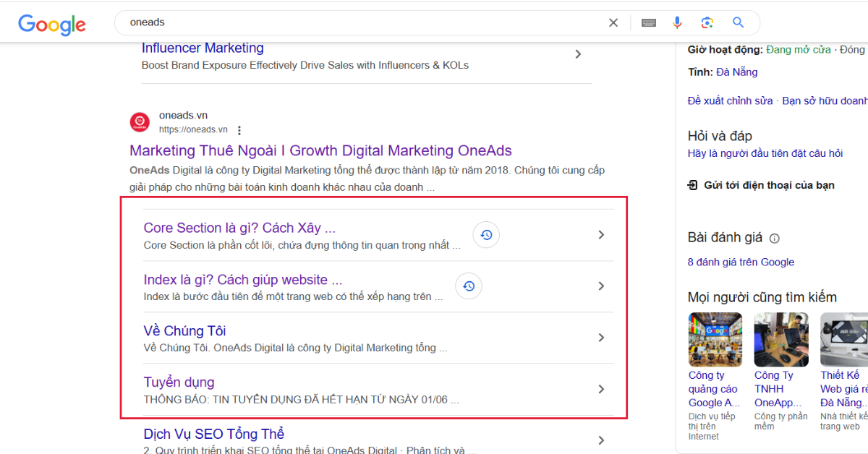Open the three-dot menu beside oneads.vn URL
Image resolution: width=868 pixels, height=454 pixels.
pos(239,130)
